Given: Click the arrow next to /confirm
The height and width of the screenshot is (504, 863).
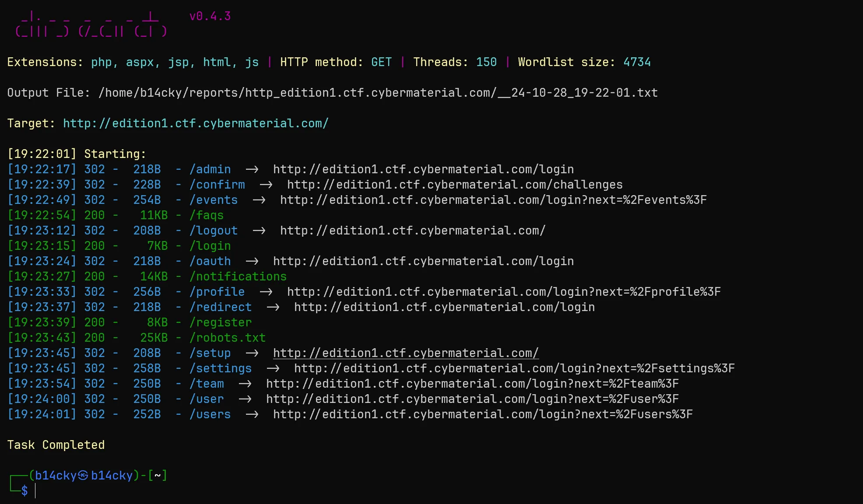Looking at the screenshot, I should pyautogui.click(x=266, y=185).
